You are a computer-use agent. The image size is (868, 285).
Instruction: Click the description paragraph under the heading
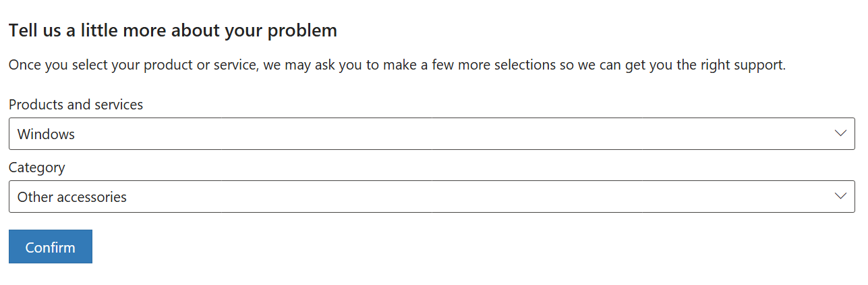pyautogui.click(x=397, y=66)
